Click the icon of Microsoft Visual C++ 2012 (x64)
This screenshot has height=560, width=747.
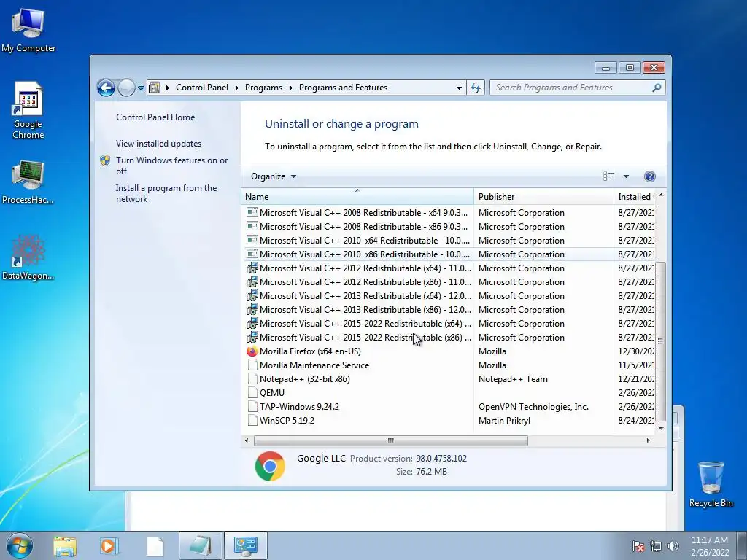(x=252, y=268)
